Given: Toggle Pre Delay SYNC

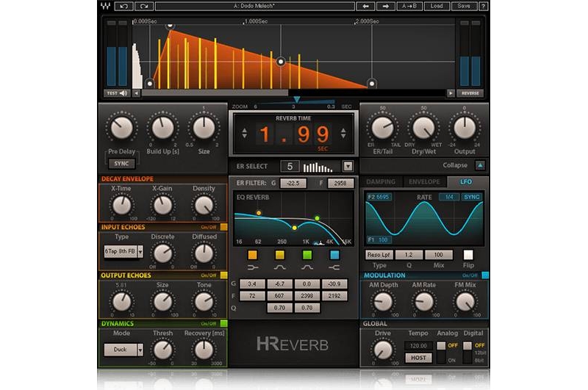Looking at the screenshot, I should [x=121, y=164].
